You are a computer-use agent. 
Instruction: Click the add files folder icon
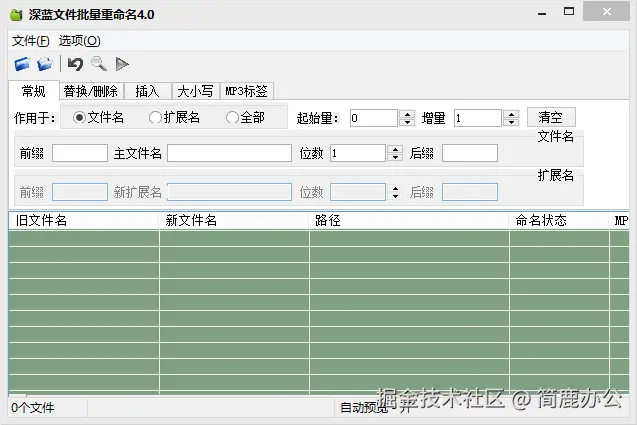point(22,64)
